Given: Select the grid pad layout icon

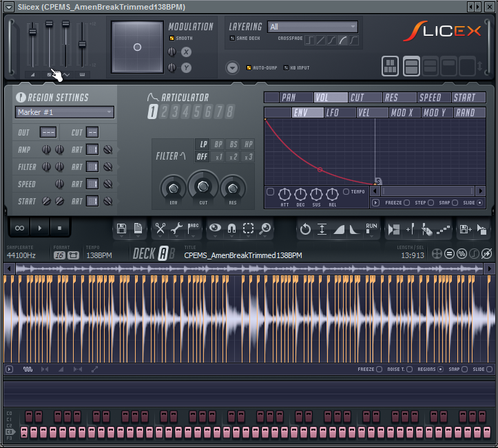Looking at the screenshot, I should click(391, 66).
